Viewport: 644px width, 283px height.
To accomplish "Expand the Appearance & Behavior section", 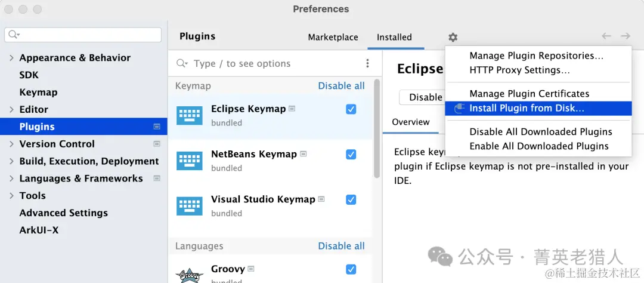I will pyautogui.click(x=11, y=58).
